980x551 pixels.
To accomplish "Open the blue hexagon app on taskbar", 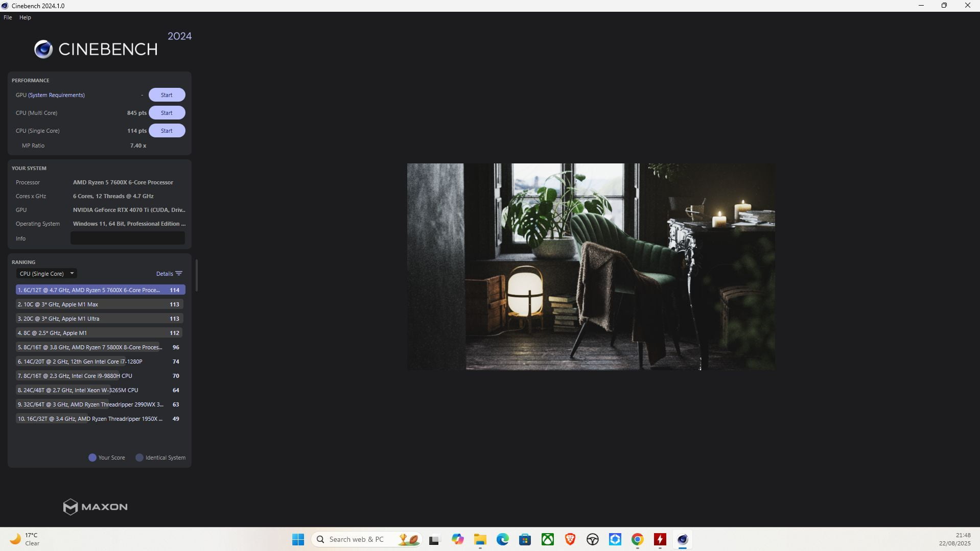I will [x=615, y=539].
